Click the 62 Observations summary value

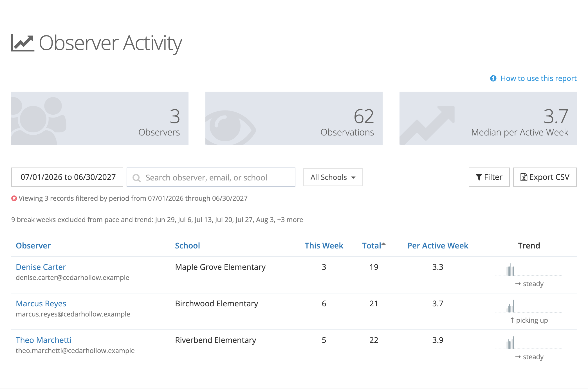363,116
